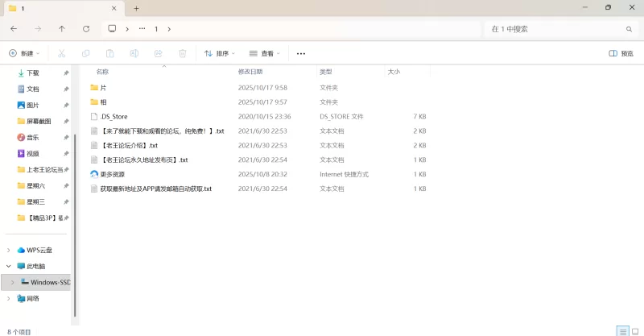
Task: Click the Share icon in toolbar
Action: pyautogui.click(x=158, y=53)
